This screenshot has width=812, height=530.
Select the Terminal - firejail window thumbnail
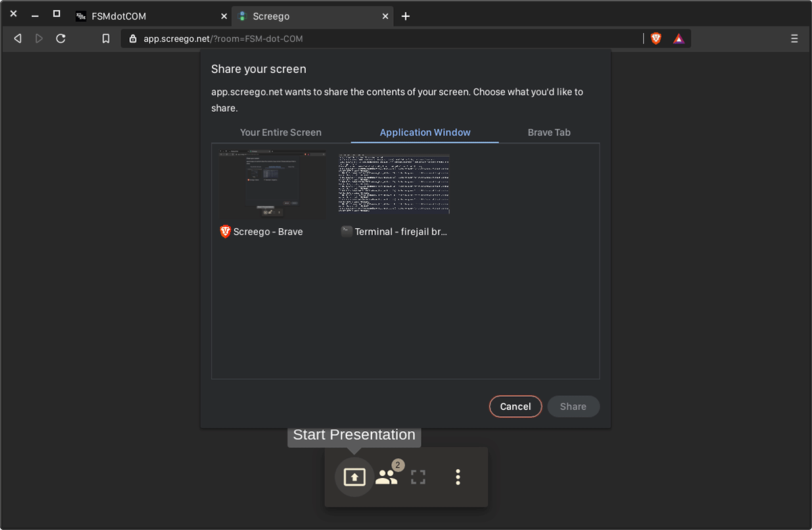pos(394,184)
